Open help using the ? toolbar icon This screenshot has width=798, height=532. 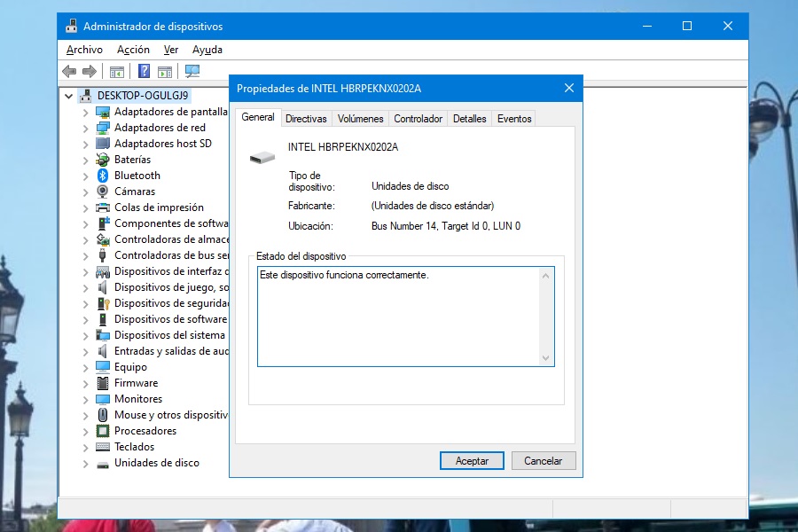[143, 72]
